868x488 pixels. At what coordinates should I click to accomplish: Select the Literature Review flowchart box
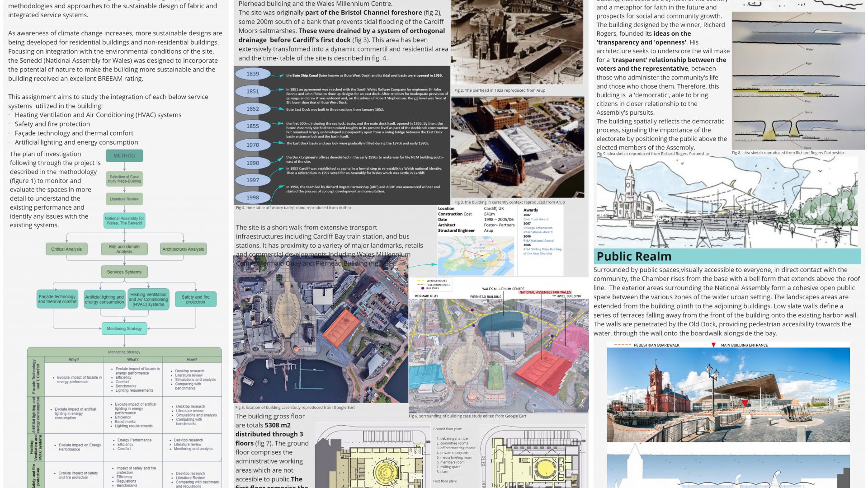[x=124, y=199]
